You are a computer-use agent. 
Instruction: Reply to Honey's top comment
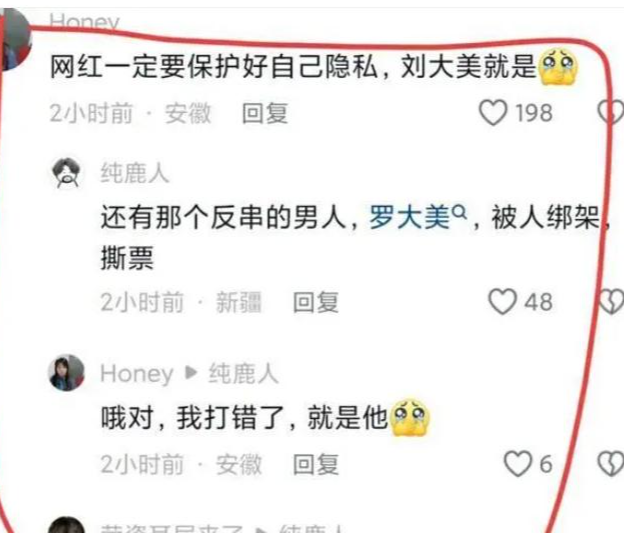tap(265, 113)
